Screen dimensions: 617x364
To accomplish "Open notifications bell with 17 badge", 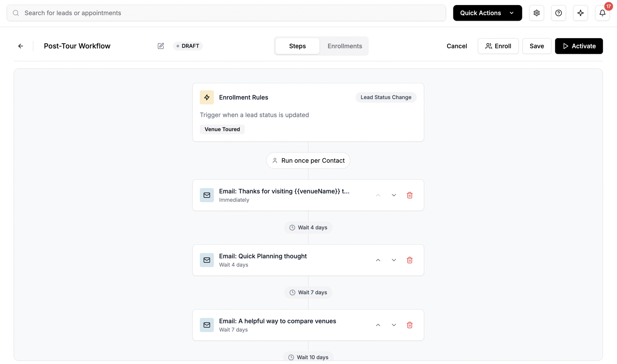I will click(602, 13).
